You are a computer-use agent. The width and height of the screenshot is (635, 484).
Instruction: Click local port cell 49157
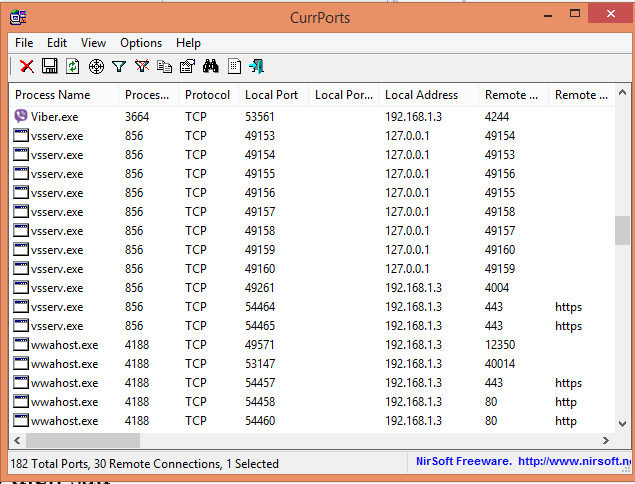click(x=260, y=211)
